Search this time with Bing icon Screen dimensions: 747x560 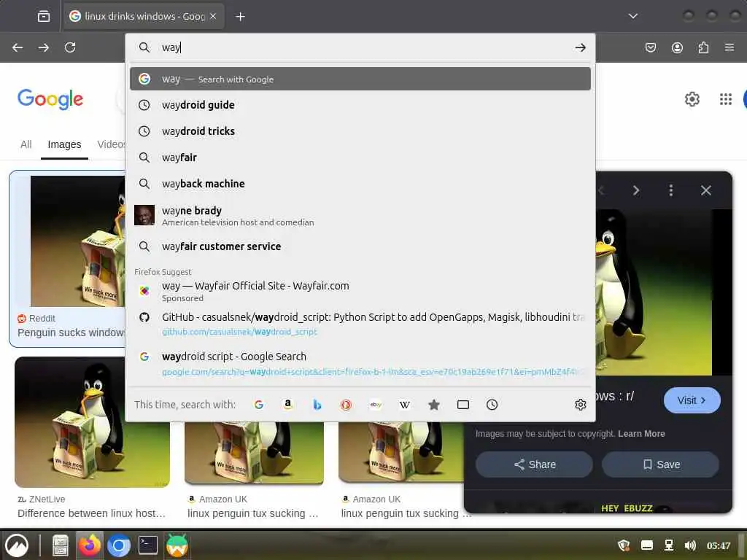pos(317,405)
